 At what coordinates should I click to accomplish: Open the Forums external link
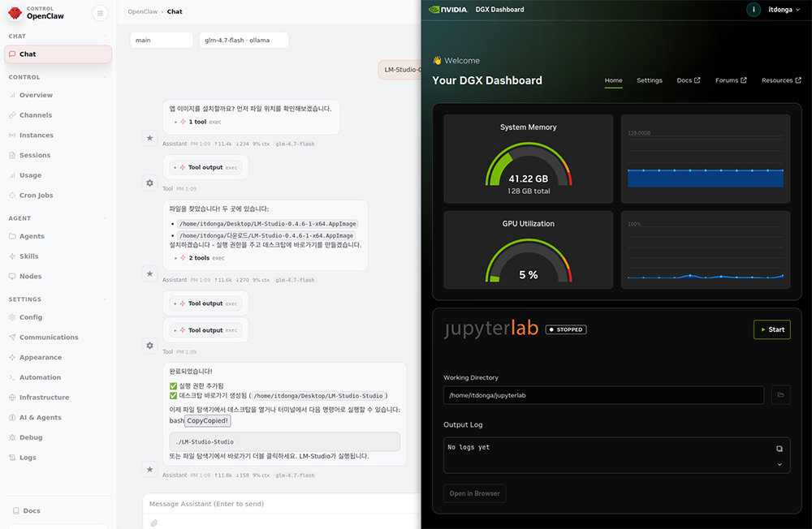click(x=731, y=80)
